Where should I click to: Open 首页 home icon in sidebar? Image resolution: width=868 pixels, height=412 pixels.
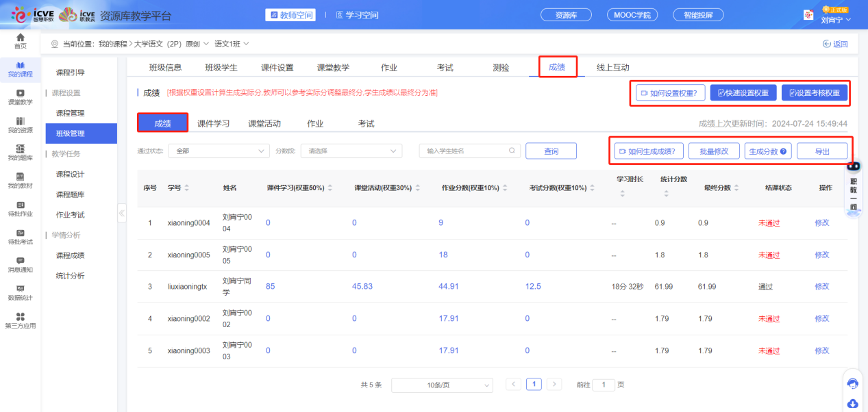21,38
